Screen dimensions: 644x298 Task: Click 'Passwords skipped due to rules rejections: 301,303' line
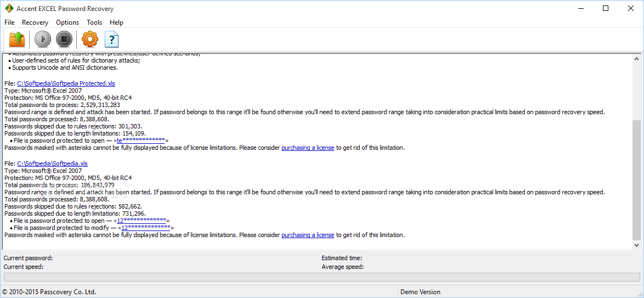pyautogui.click(x=73, y=126)
